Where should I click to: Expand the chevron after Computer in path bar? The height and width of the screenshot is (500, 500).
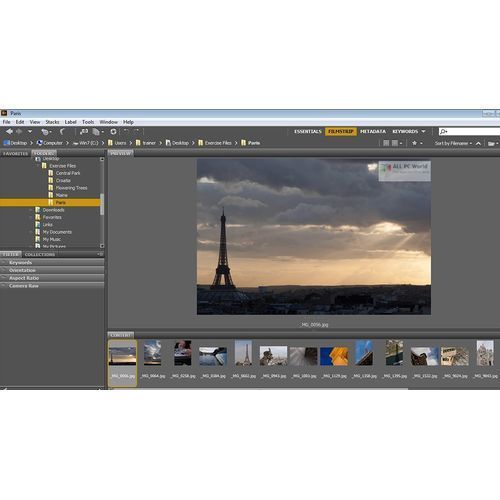click(x=67, y=143)
